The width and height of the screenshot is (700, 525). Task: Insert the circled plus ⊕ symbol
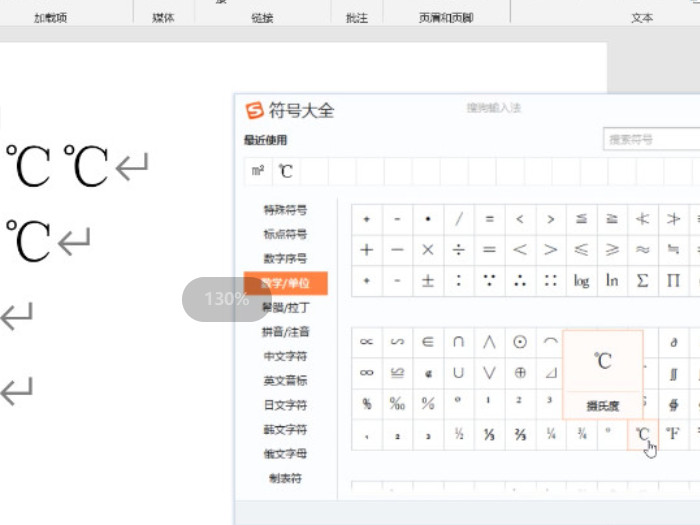tap(520, 373)
